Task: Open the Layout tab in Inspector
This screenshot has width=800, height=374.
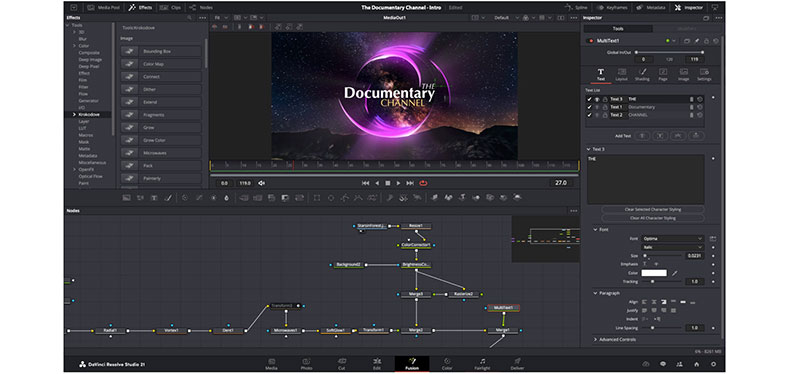Action: (621, 74)
